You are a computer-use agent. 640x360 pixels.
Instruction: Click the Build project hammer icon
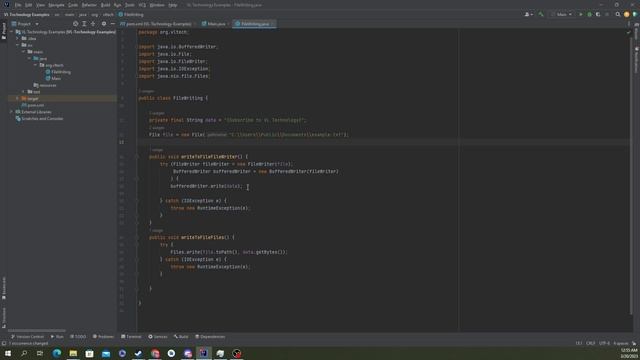pyautogui.click(x=541, y=14)
